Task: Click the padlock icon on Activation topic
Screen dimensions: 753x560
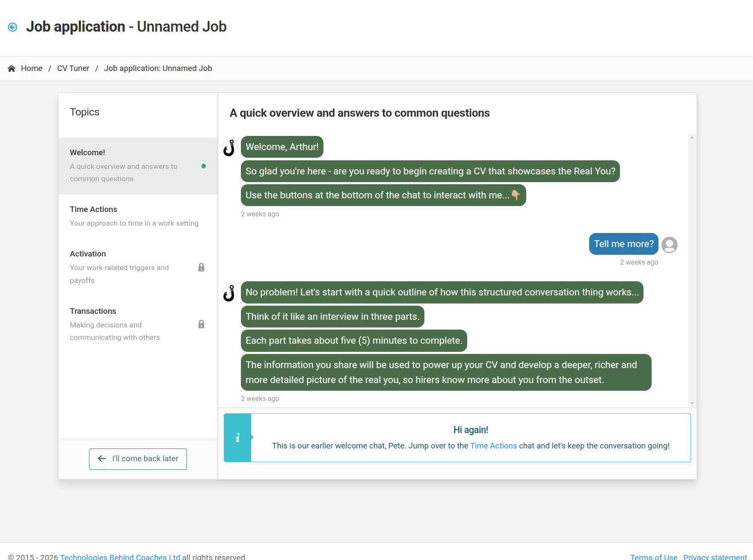Action: 202,268
